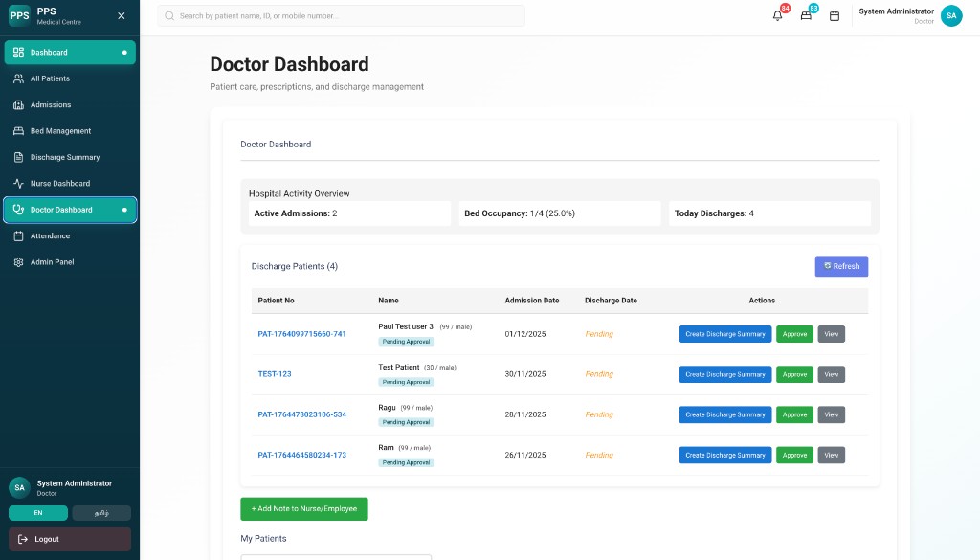Image resolution: width=980 pixels, height=560 pixels.
Task: Approve discharge for Paul Test user 3
Action: 795,334
